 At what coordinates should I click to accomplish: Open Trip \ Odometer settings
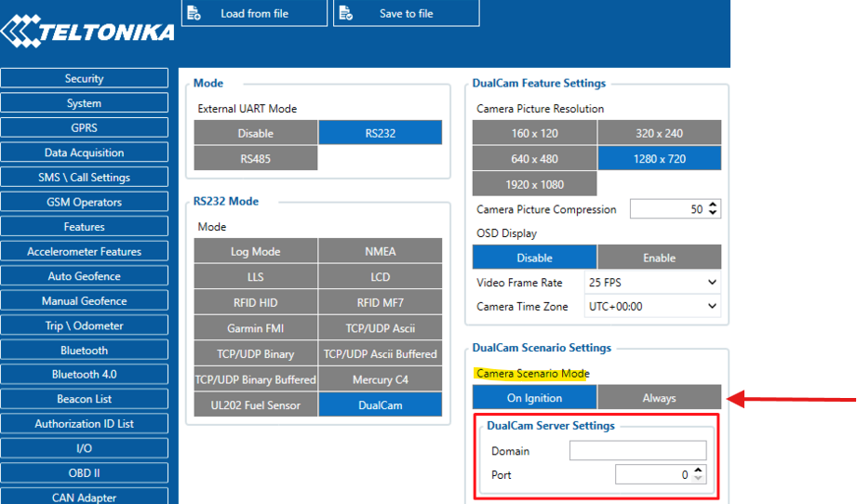pyautogui.click(x=84, y=325)
